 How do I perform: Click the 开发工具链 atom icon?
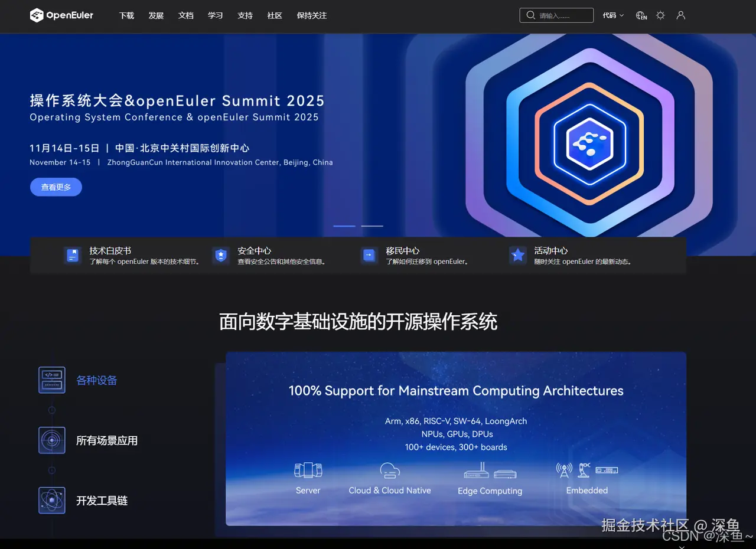pyautogui.click(x=52, y=501)
